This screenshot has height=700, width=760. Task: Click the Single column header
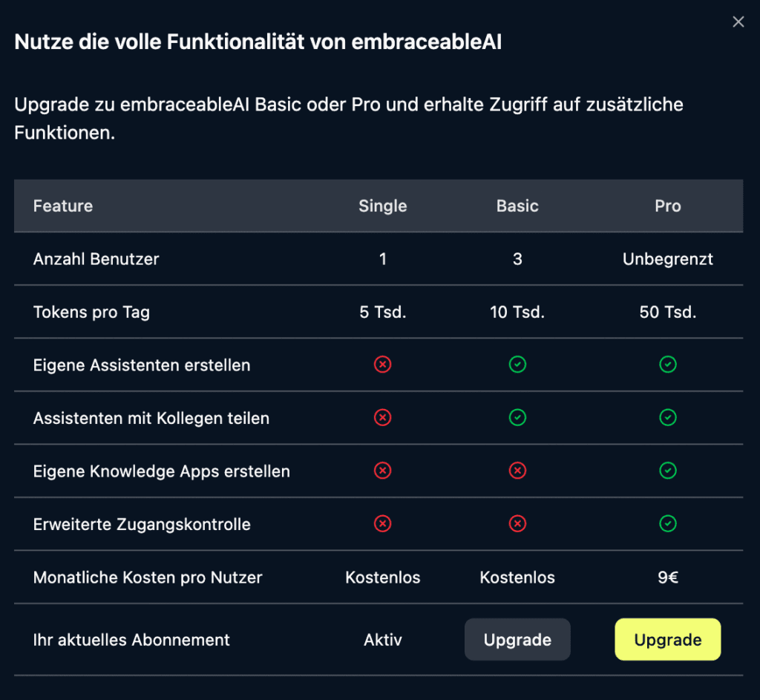(x=383, y=206)
